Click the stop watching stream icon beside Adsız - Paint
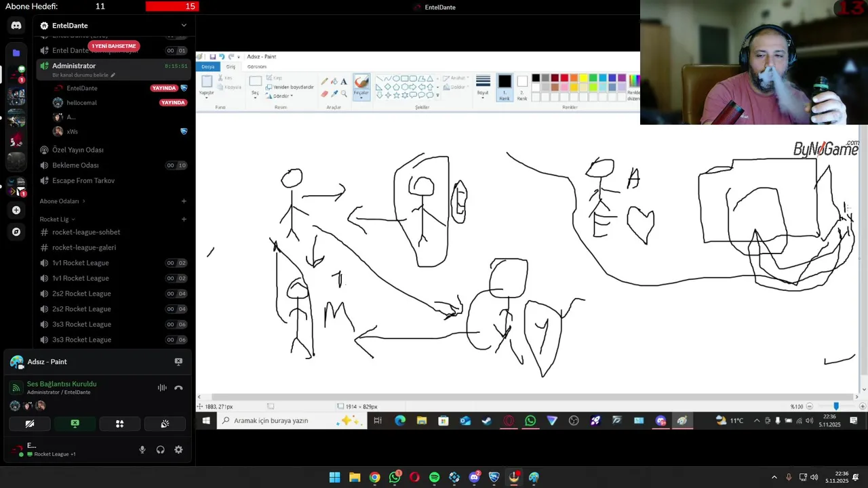 pyautogui.click(x=178, y=362)
